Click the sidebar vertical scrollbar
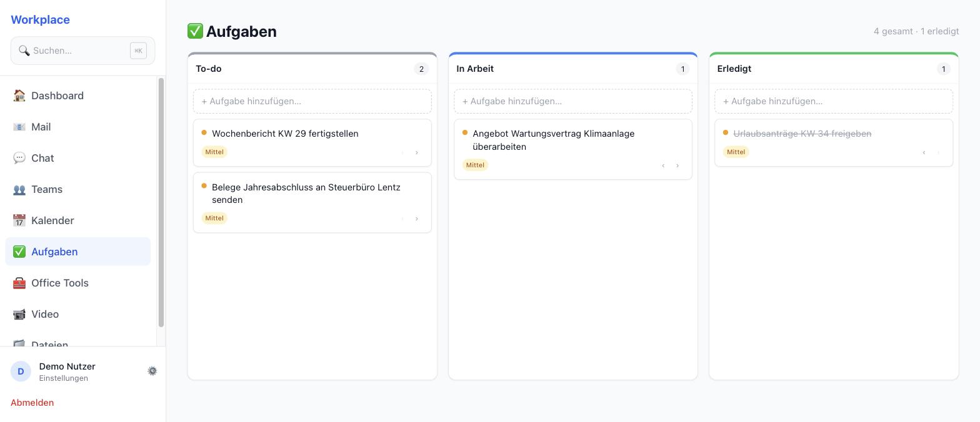This screenshot has width=980, height=422. click(161, 202)
